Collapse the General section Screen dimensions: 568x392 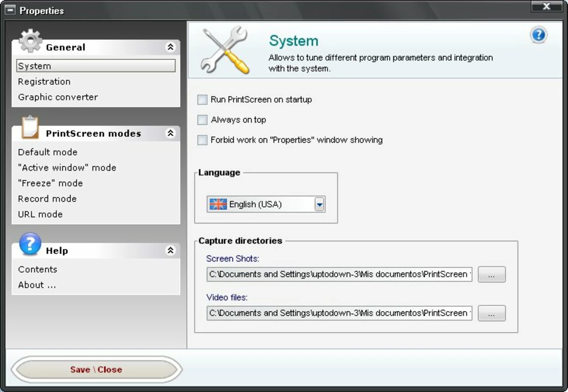[x=170, y=47]
